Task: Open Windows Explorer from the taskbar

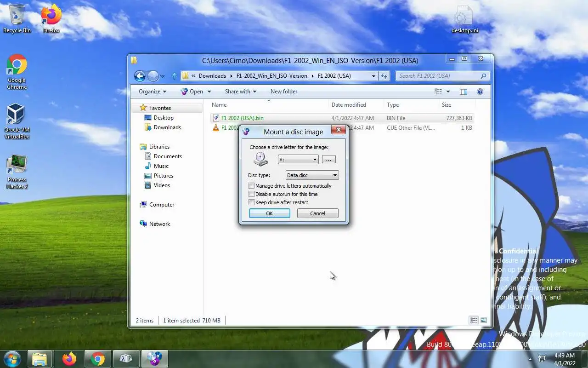Action: tap(40, 359)
